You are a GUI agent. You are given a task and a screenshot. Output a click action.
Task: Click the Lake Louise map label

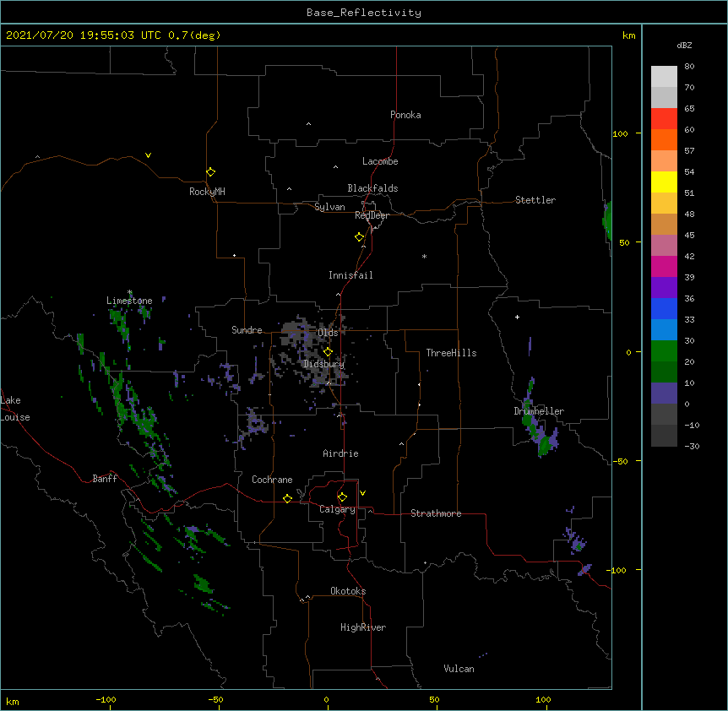(x=15, y=409)
